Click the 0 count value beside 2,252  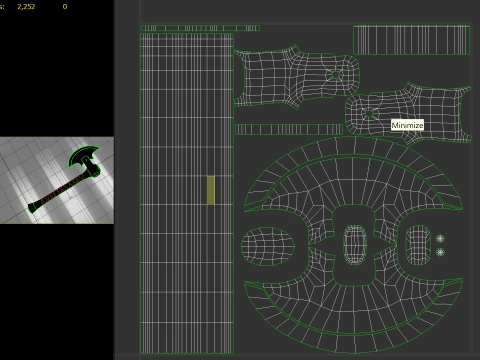point(65,6)
